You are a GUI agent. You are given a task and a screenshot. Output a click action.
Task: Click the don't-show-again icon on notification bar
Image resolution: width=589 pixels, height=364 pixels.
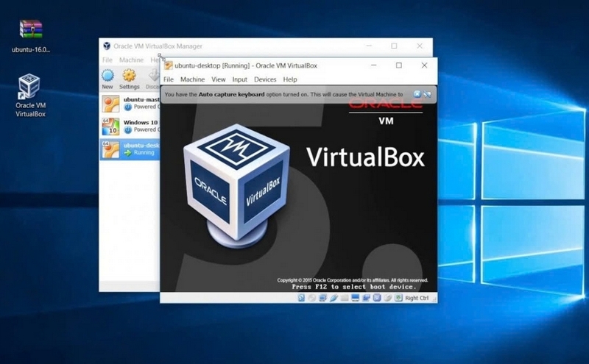(x=427, y=94)
